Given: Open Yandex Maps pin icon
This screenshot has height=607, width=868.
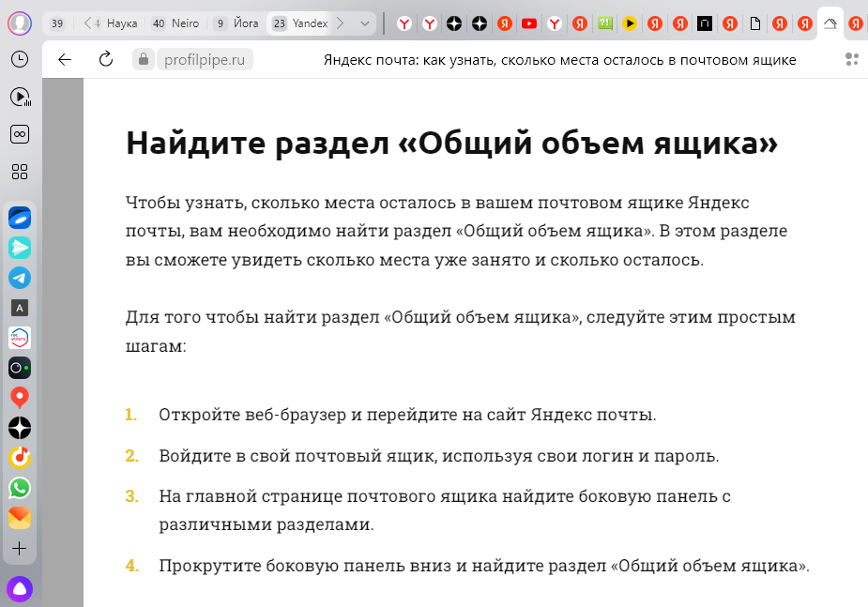Looking at the screenshot, I should 20,398.
